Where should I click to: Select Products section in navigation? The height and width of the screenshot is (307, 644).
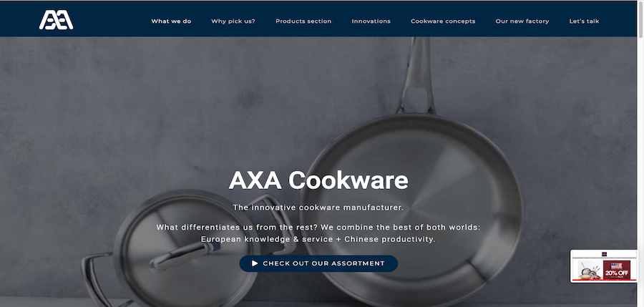303,21
